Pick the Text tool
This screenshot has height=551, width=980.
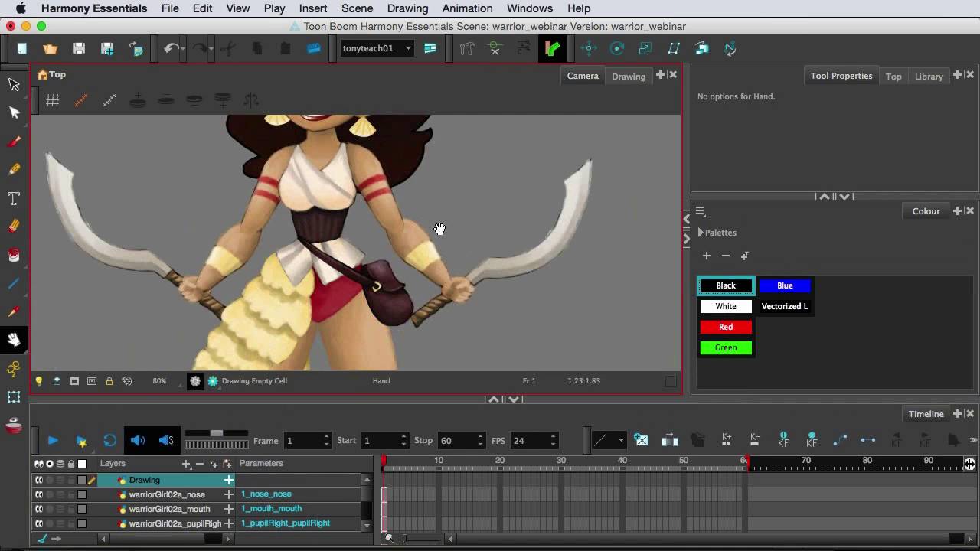(x=14, y=199)
